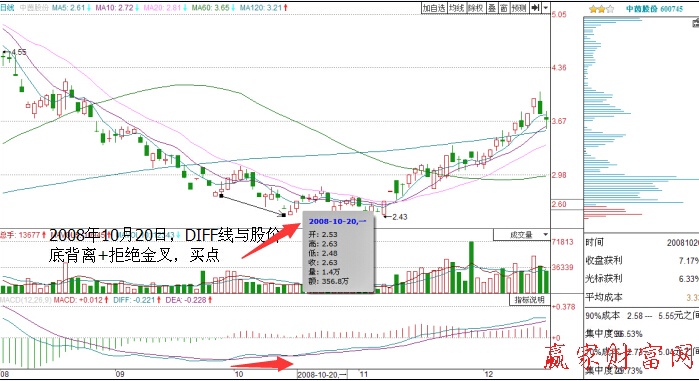Click the red arrow pointing to DIFF line
Image resolution: width=699 pixels, height=381 pixels.
tap(262, 365)
